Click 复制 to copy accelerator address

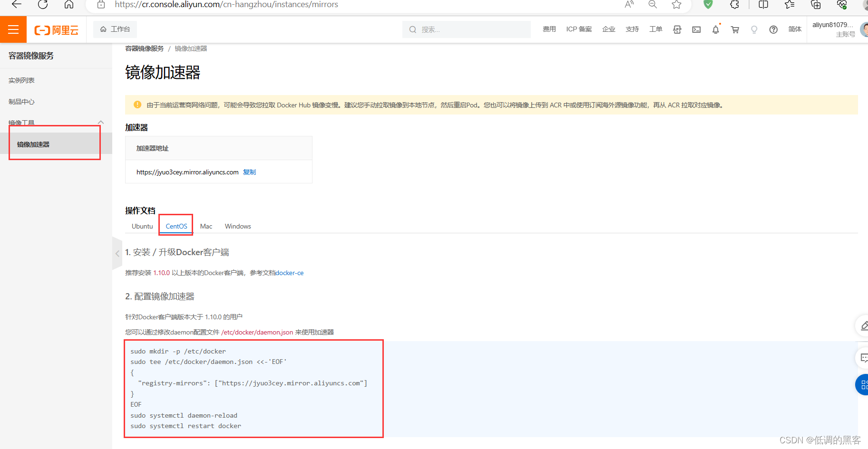tap(249, 172)
